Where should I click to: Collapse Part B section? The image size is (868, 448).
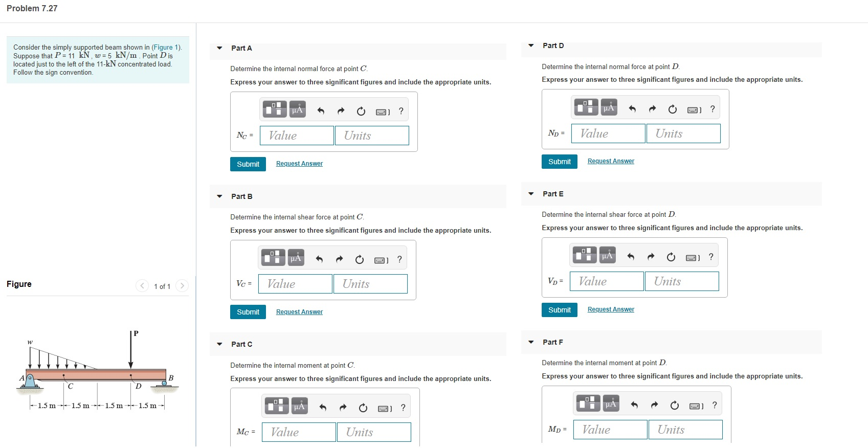click(x=219, y=196)
